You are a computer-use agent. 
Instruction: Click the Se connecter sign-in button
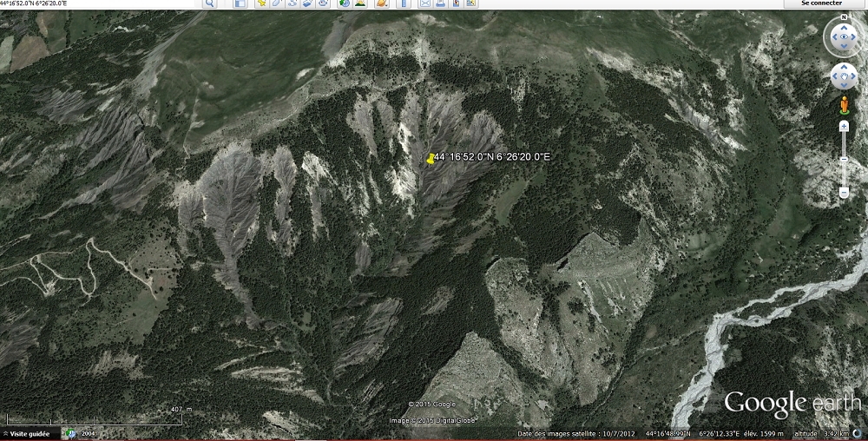pos(825,3)
